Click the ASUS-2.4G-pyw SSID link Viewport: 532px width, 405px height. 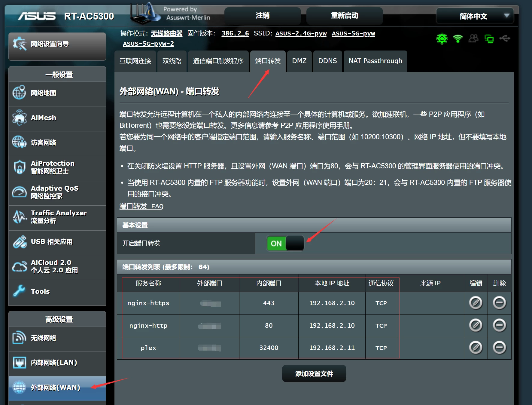(x=301, y=33)
